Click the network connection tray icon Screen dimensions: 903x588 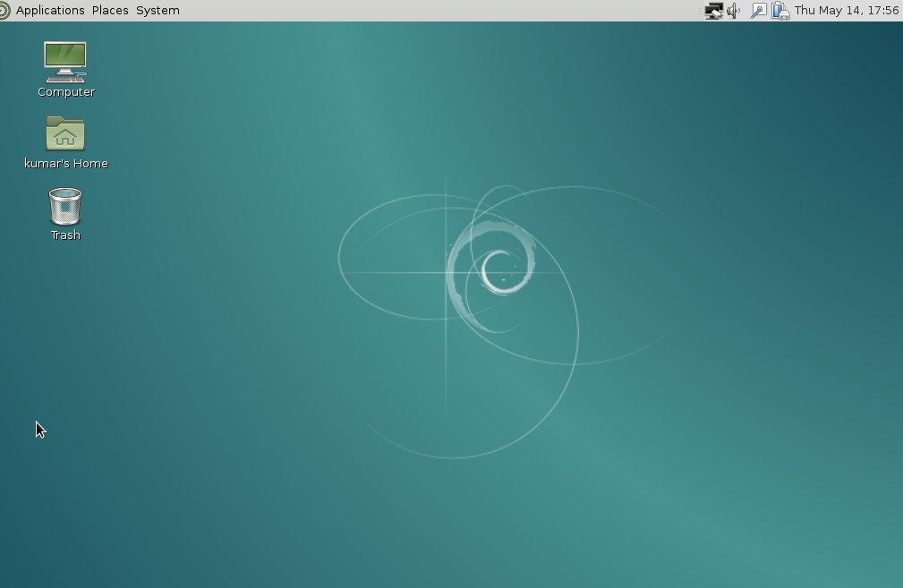point(713,11)
